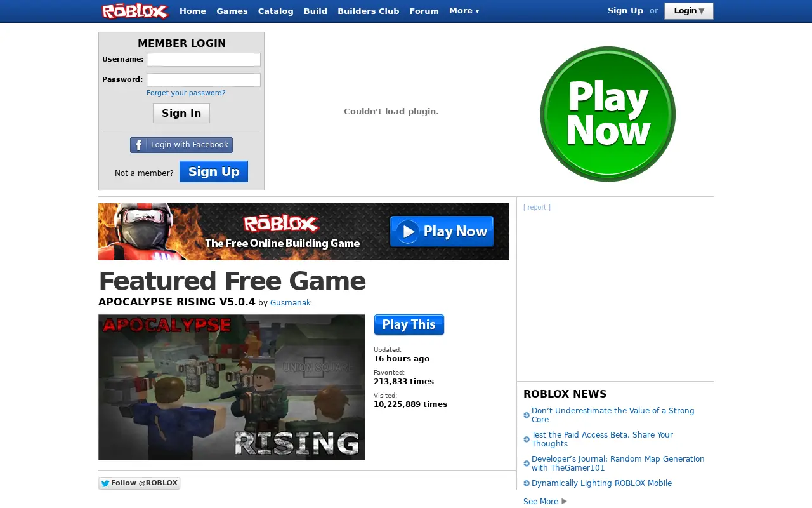Click the arrow icon beside 'Don't Underestimate' news
Viewport: 812px width, 508px height.
click(x=527, y=415)
